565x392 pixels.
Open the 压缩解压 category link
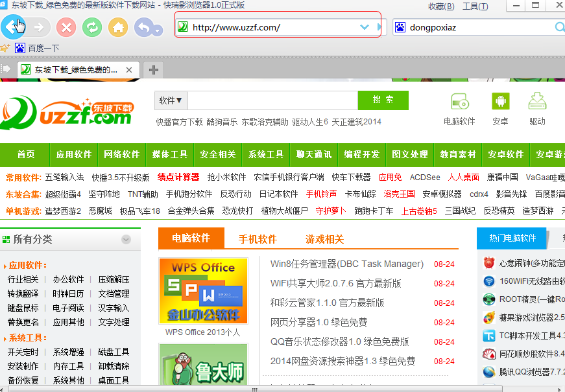[114, 279]
